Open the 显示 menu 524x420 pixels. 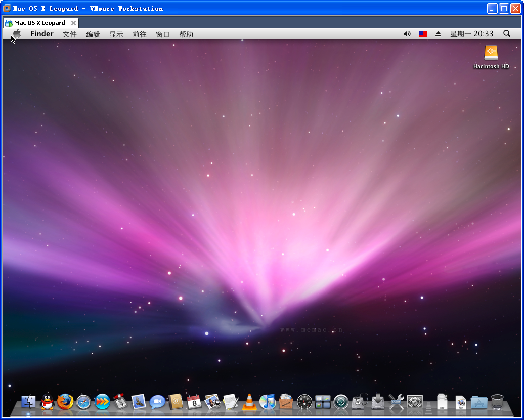tap(116, 34)
